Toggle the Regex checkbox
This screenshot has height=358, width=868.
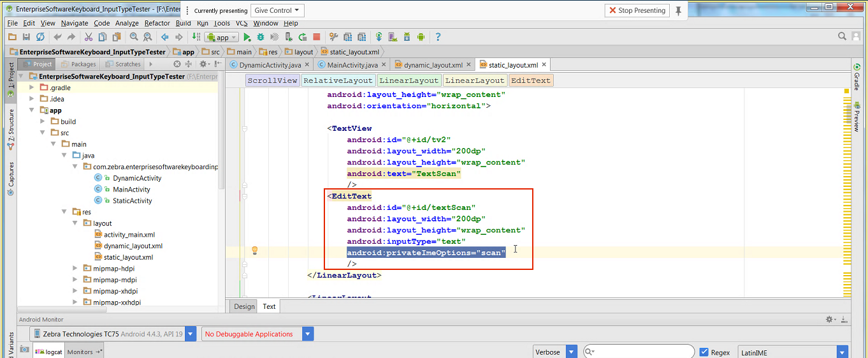coord(704,352)
